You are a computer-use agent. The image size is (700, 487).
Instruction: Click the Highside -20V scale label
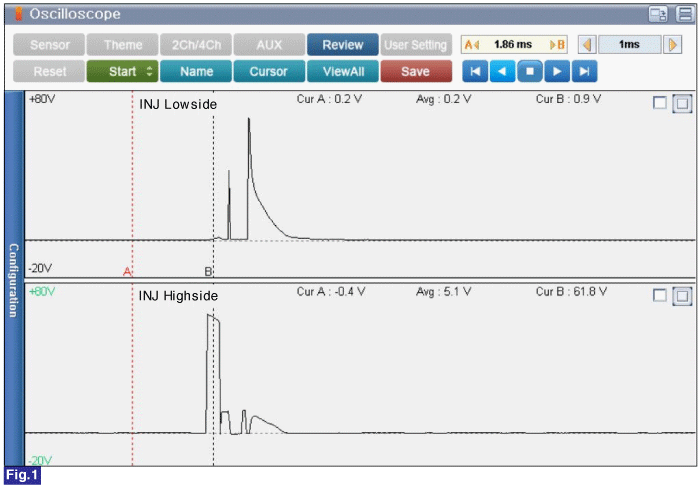tap(40, 460)
